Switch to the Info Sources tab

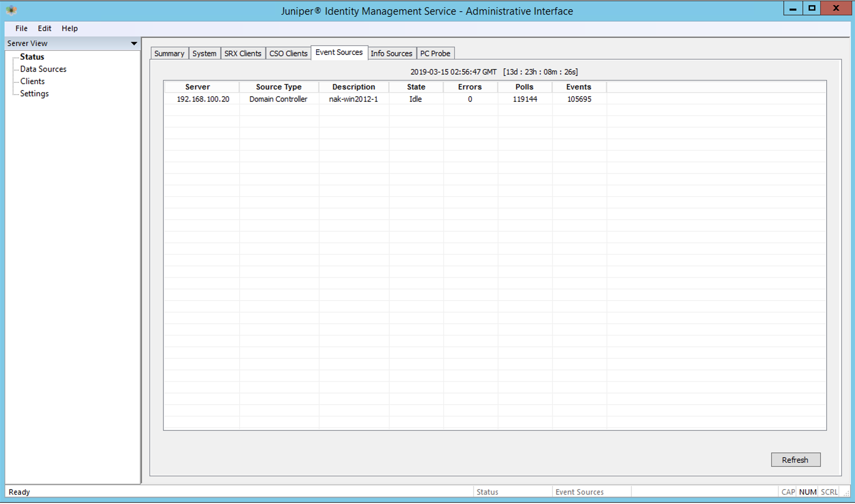[392, 53]
